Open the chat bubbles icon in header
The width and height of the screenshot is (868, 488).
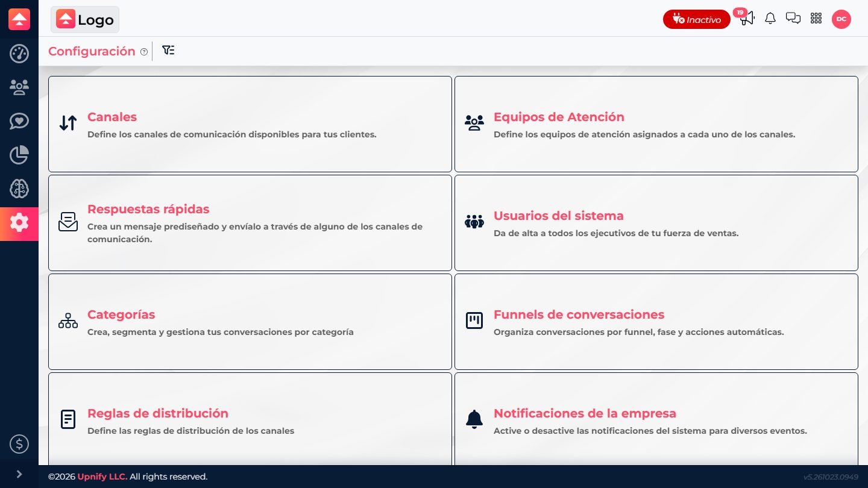pos(793,19)
